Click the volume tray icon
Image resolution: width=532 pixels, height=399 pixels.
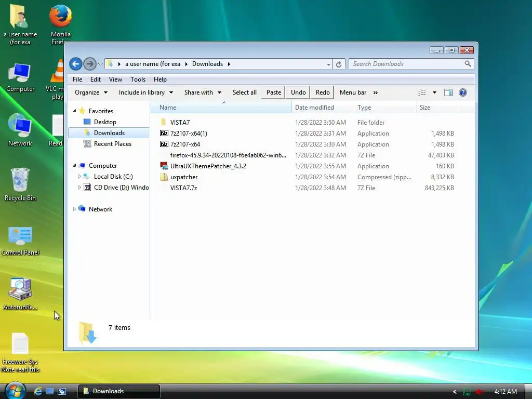coord(480,392)
